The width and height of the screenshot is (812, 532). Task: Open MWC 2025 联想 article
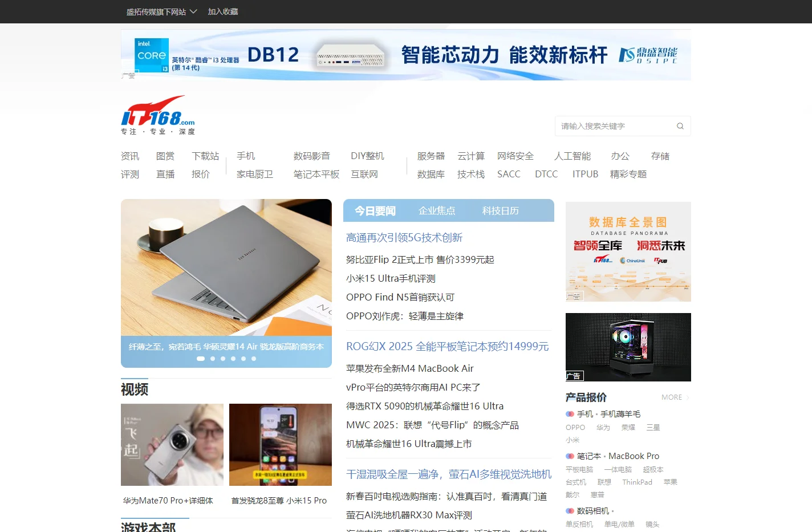click(x=432, y=425)
